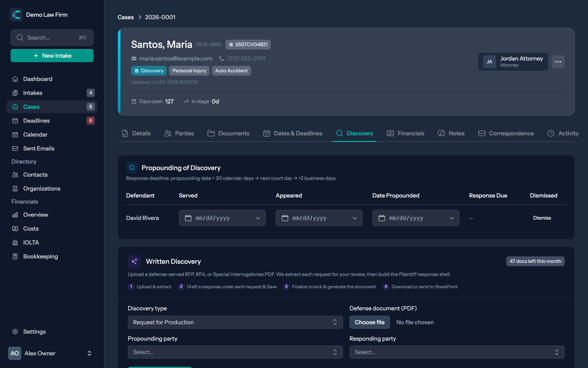Click the Deadlines count badge 6
The width and height of the screenshot is (588, 368).
[x=90, y=121]
